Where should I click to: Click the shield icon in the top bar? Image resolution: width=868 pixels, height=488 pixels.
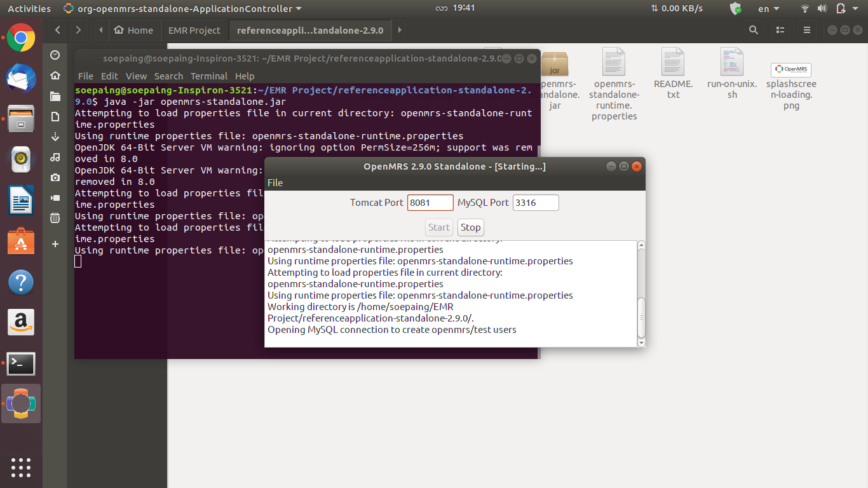coord(736,8)
